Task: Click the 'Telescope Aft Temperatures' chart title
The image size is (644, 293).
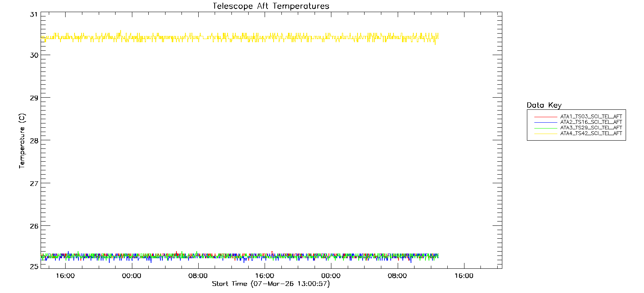Action: coord(271,6)
